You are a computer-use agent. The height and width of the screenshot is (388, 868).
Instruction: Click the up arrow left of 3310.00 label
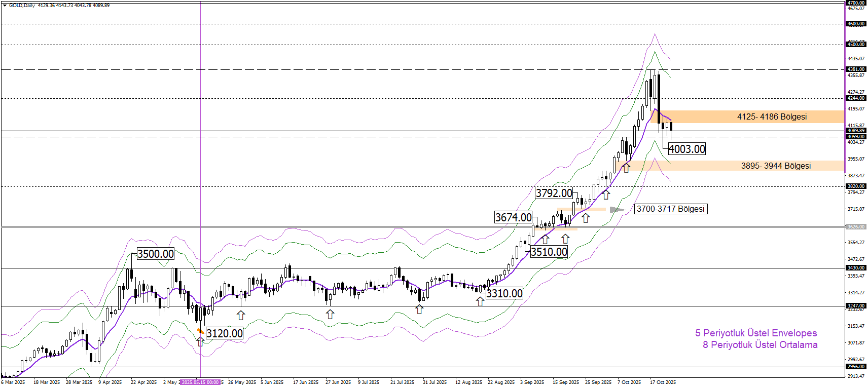click(x=480, y=301)
